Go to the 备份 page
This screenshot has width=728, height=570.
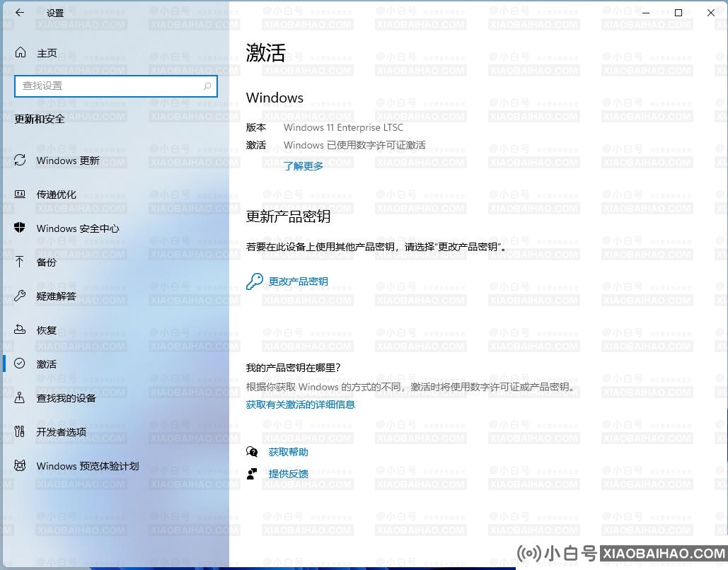(x=47, y=262)
